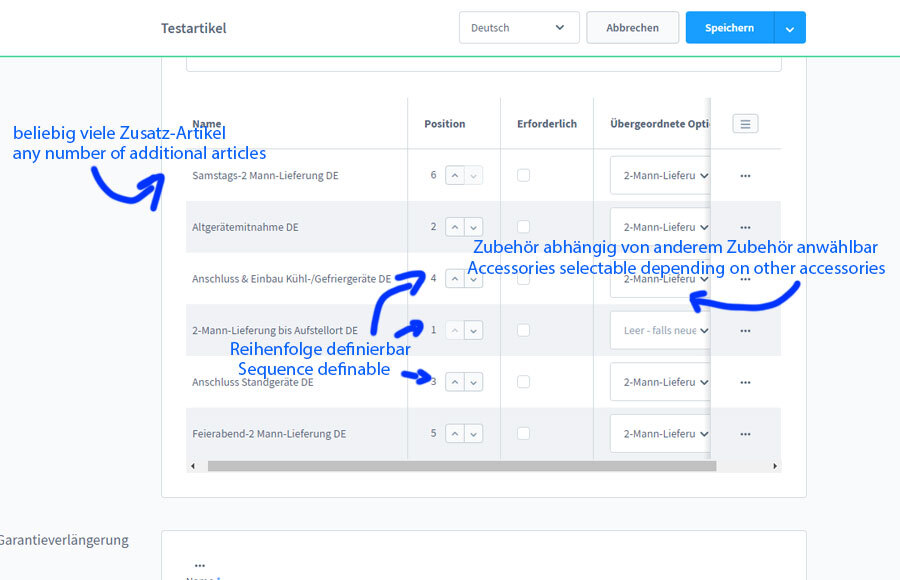Click the Erforderlich column header
900x580 pixels.
547,124
